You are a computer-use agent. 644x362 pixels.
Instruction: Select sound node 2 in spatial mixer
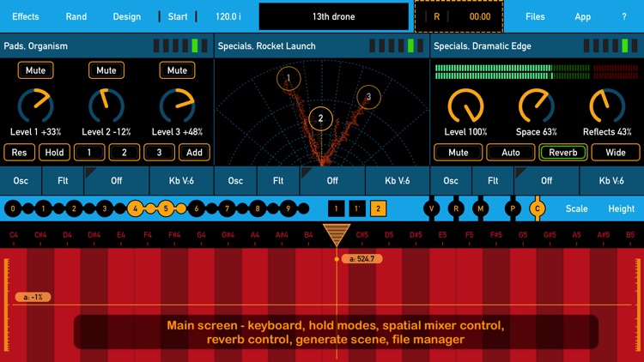pyautogui.click(x=321, y=118)
